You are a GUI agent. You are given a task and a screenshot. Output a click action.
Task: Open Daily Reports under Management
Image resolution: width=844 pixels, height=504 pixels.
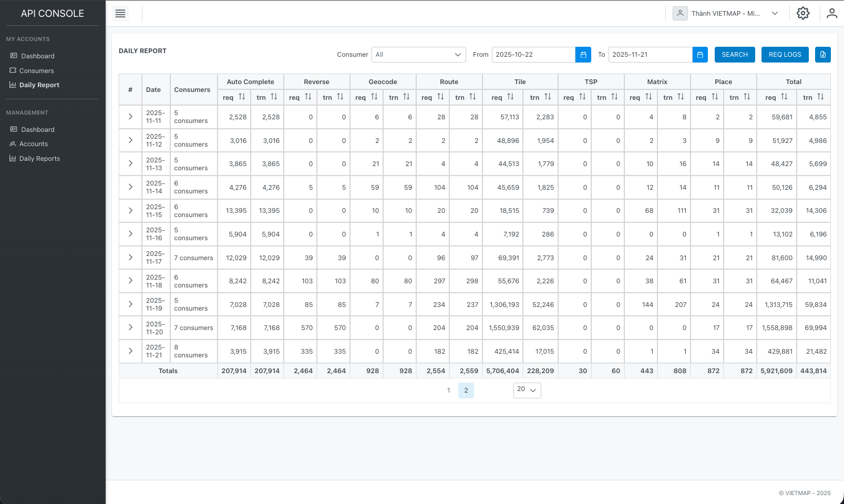[13, 158]
